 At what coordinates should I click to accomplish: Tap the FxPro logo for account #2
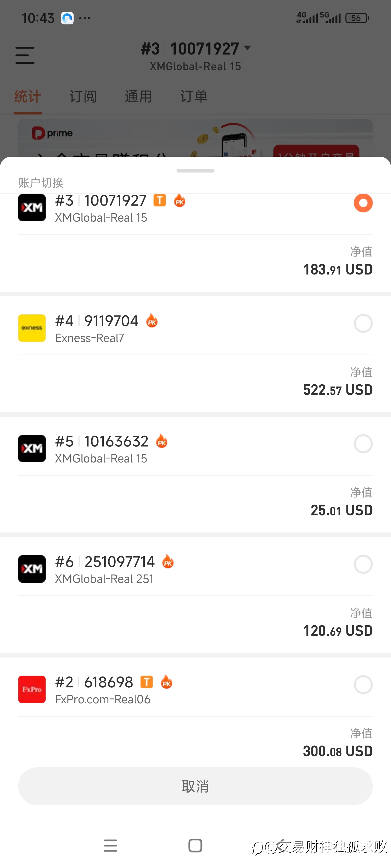point(32,689)
